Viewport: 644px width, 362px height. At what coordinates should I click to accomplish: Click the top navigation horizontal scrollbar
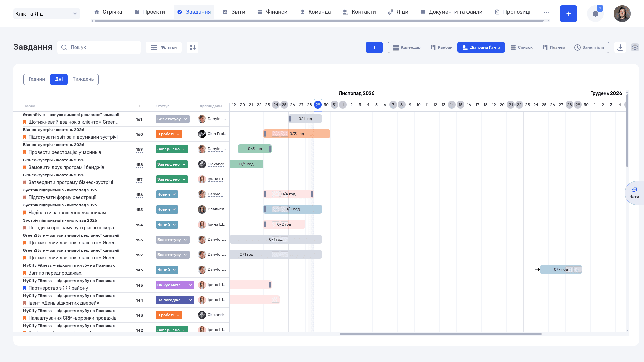click(319, 21)
